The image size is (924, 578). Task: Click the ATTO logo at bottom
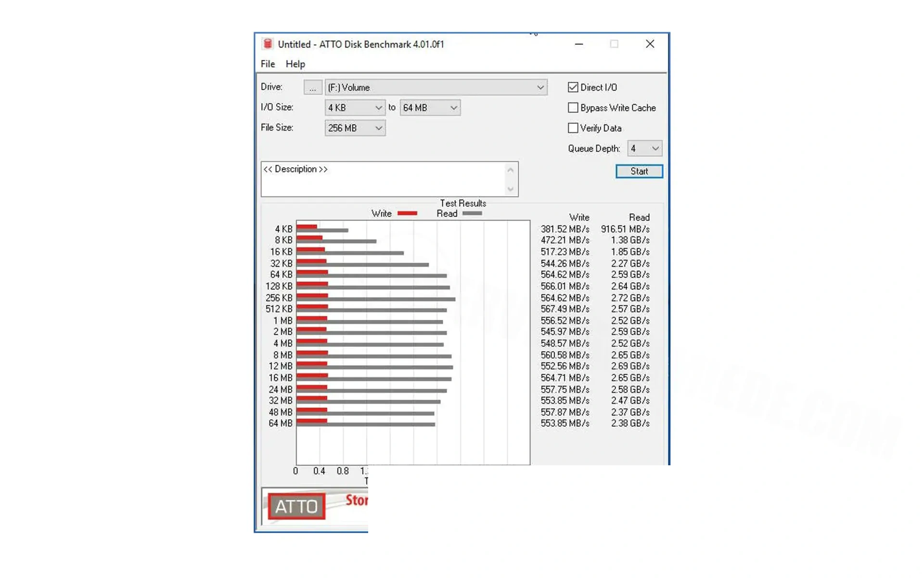296,506
